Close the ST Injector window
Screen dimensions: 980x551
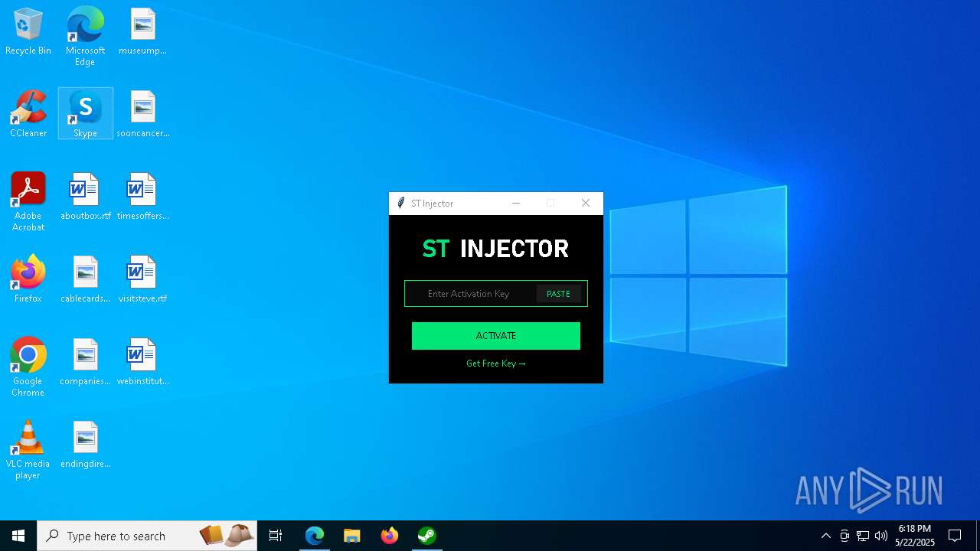pyautogui.click(x=586, y=204)
